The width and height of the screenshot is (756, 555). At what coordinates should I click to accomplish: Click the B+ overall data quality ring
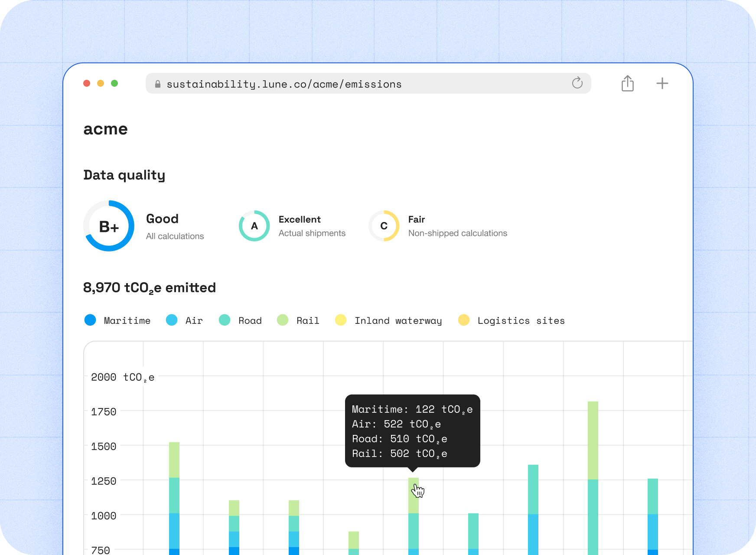109,225
